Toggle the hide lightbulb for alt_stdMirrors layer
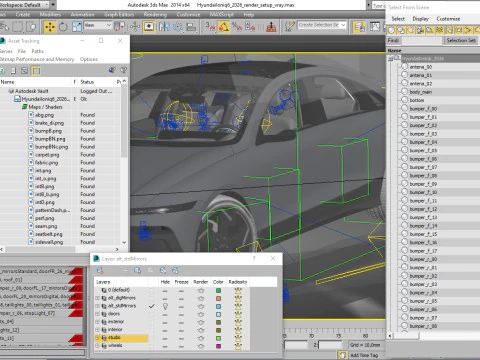The width and height of the screenshot is (480, 360). click(x=165, y=306)
